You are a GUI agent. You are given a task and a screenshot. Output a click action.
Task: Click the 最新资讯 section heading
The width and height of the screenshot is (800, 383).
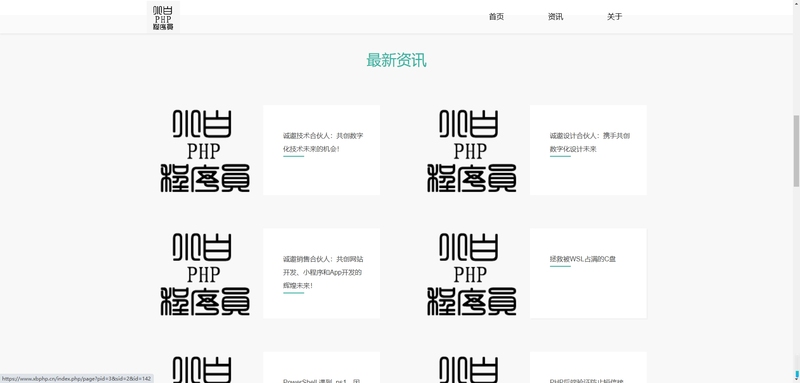pos(396,60)
